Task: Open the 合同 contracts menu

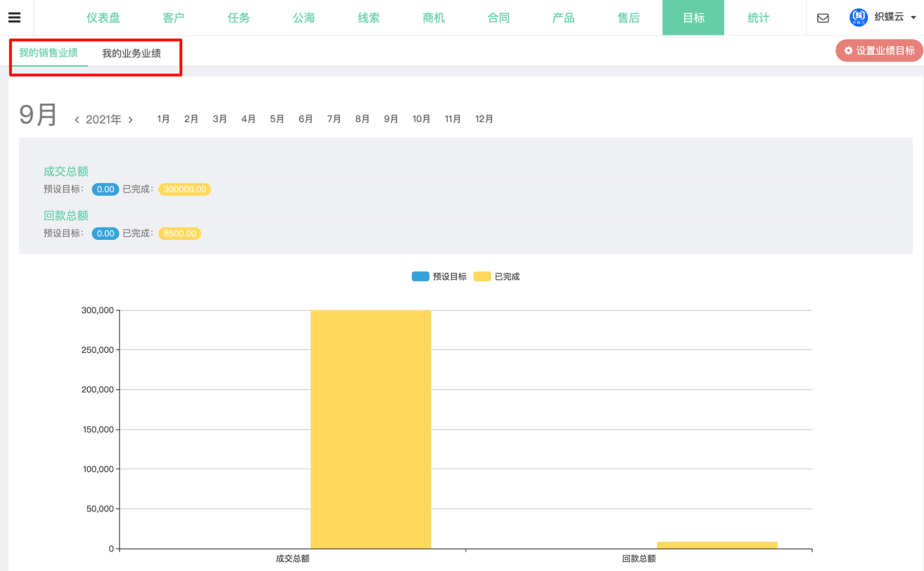Action: coord(498,17)
